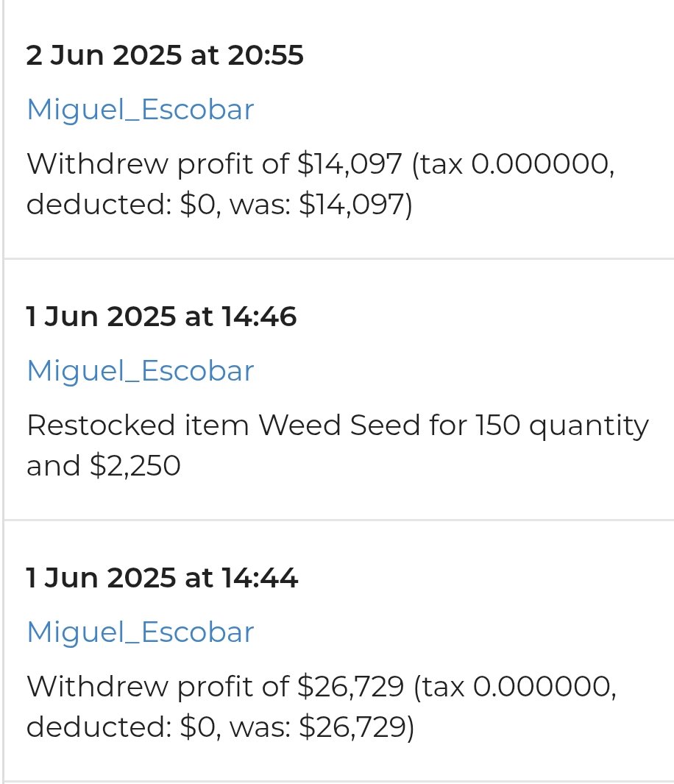
Task: Click the 2 Jun 2025 at 20:55 timestamp
Action: pyautogui.click(x=165, y=55)
